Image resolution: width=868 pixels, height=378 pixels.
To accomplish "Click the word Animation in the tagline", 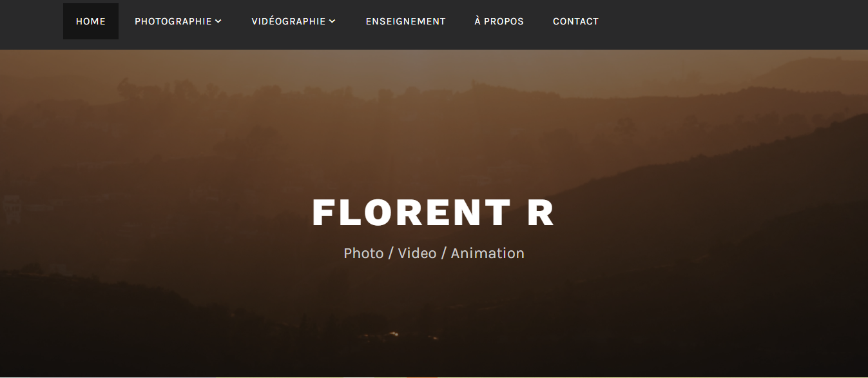I will (x=487, y=253).
